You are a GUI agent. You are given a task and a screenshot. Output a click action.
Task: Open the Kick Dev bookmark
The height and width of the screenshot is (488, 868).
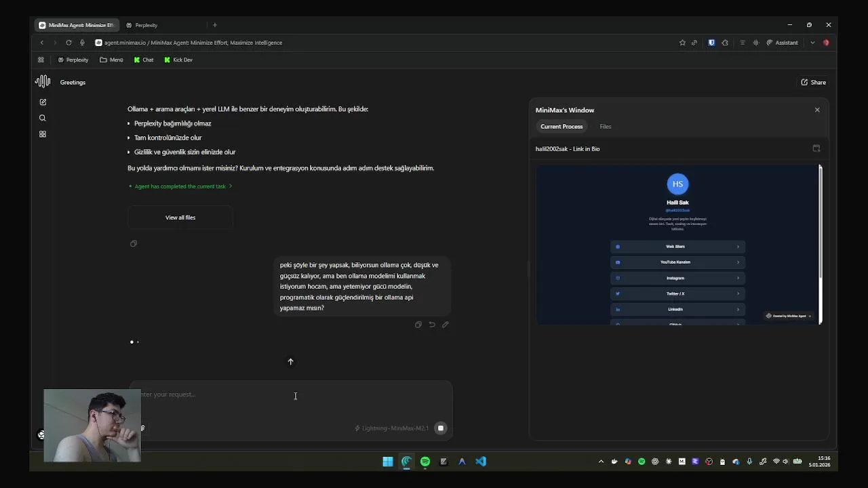pyautogui.click(x=178, y=60)
